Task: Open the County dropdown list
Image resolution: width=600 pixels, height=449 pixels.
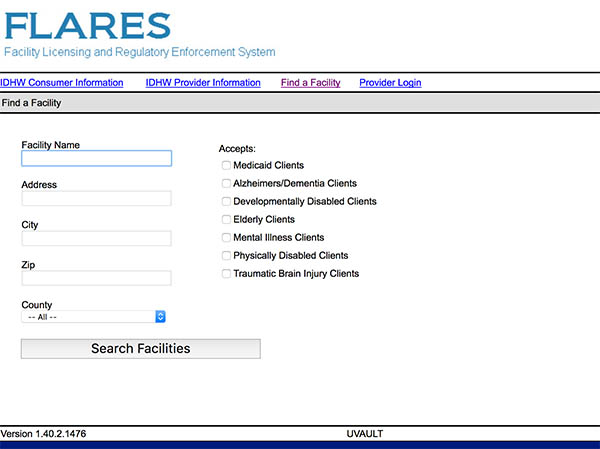Action: [93, 317]
